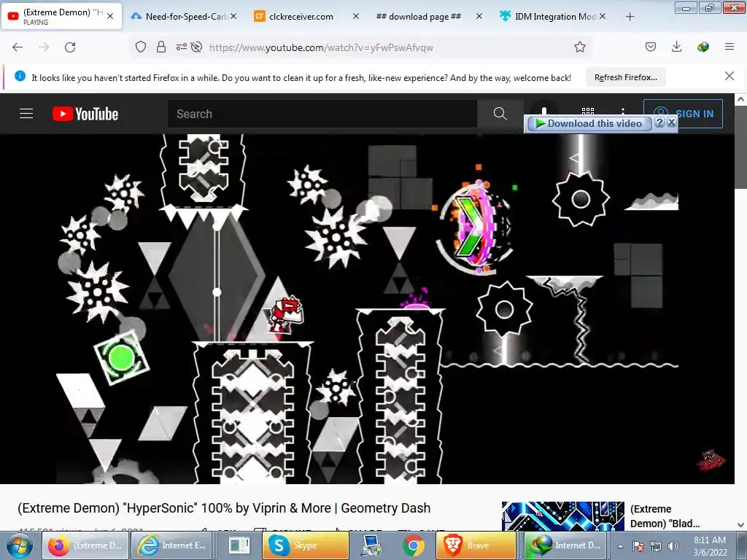
Task: Go to the YouTube home logo
Action: point(85,114)
